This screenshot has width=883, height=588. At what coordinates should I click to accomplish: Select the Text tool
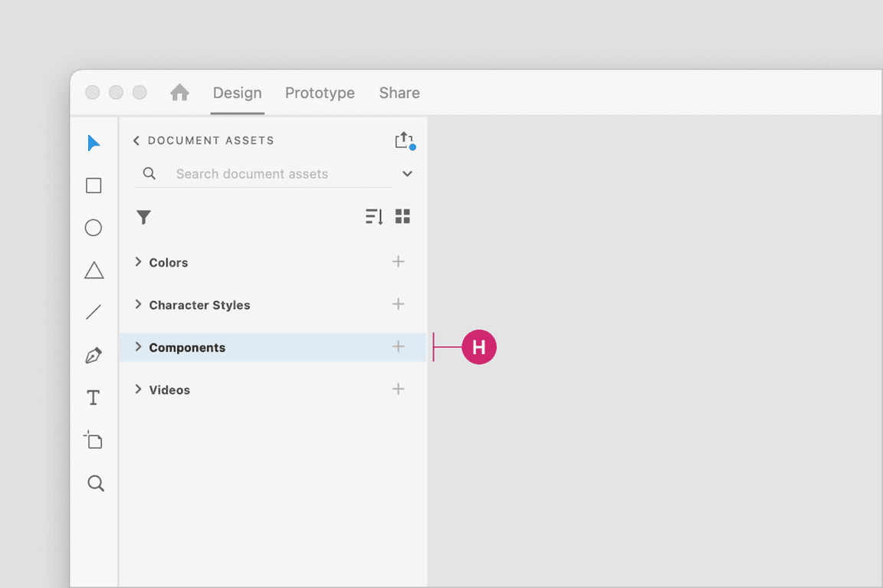coord(94,398)
